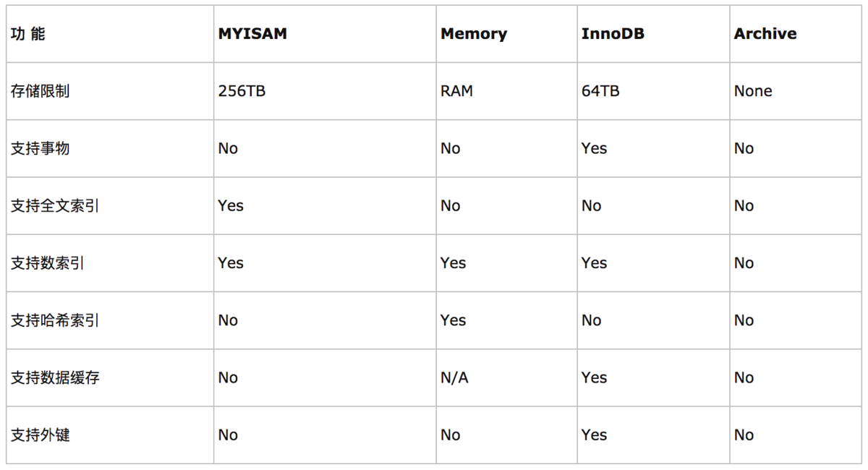The height and width of the screenshot is (470, 868).
Task: Click Yes for InnoDB in 支持事物 row
Action: pos(594,148)
